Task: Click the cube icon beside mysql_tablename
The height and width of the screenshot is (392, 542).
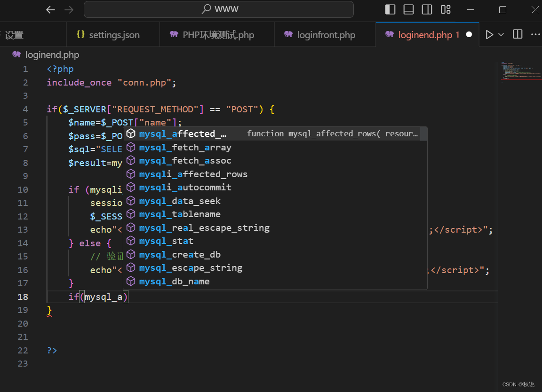Action: 131,214
